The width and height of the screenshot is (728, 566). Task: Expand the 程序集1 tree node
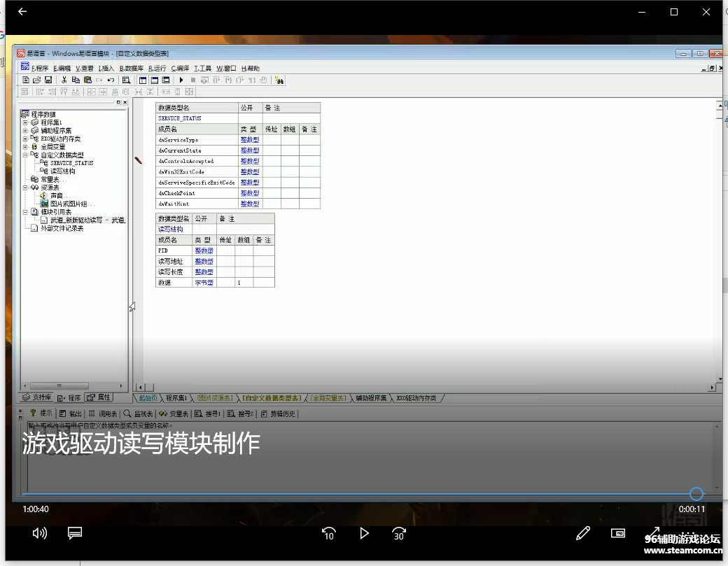click(25, 122)
